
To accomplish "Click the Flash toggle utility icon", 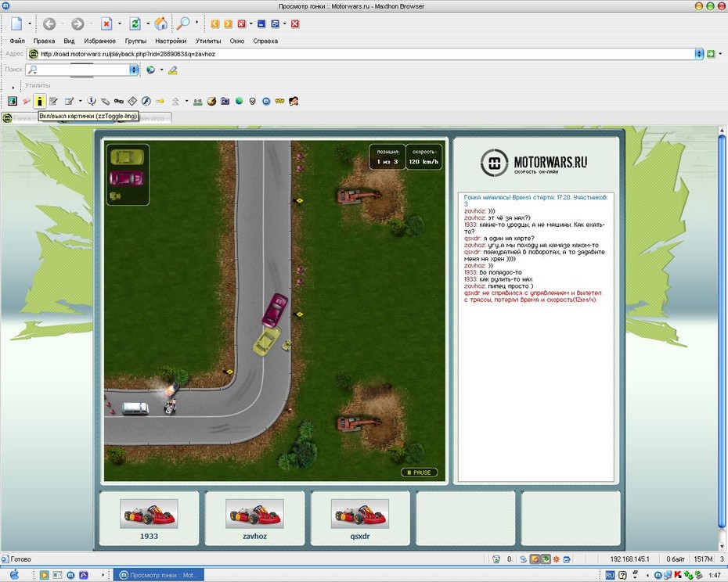I will point(146,101).
